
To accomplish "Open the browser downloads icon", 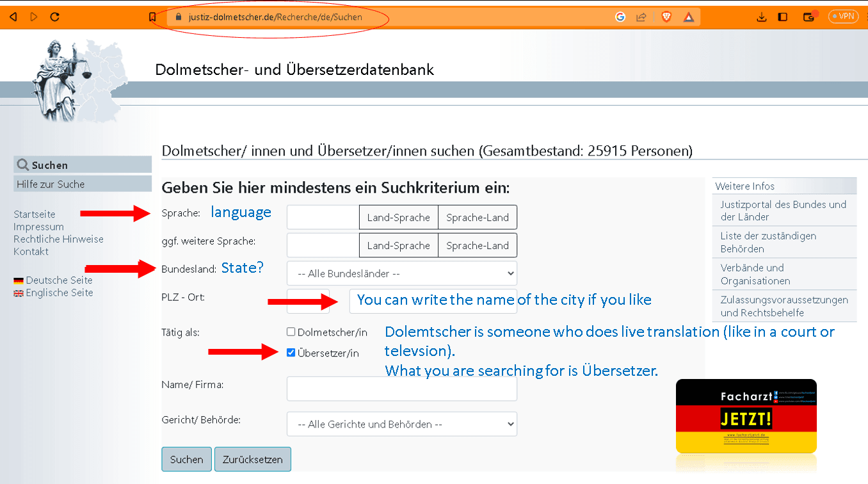I will [x=761, y=17].
